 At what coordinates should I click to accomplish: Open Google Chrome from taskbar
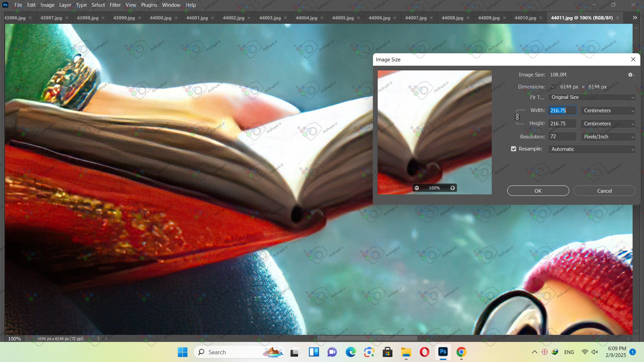(x=461, y=352)
